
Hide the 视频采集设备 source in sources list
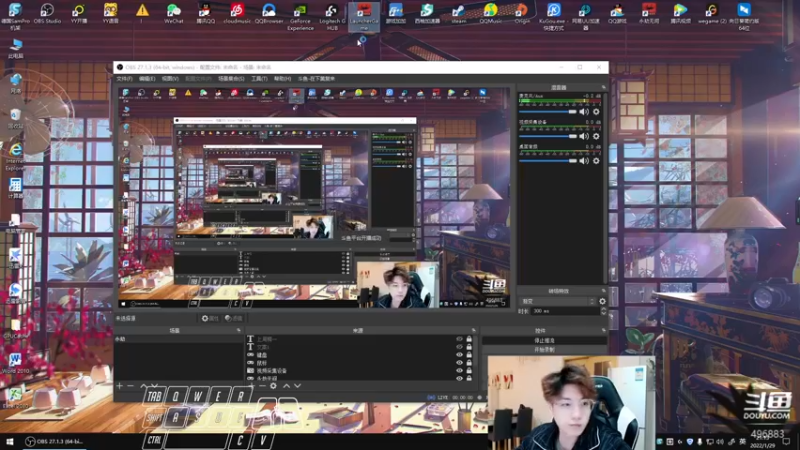(459, 370)
